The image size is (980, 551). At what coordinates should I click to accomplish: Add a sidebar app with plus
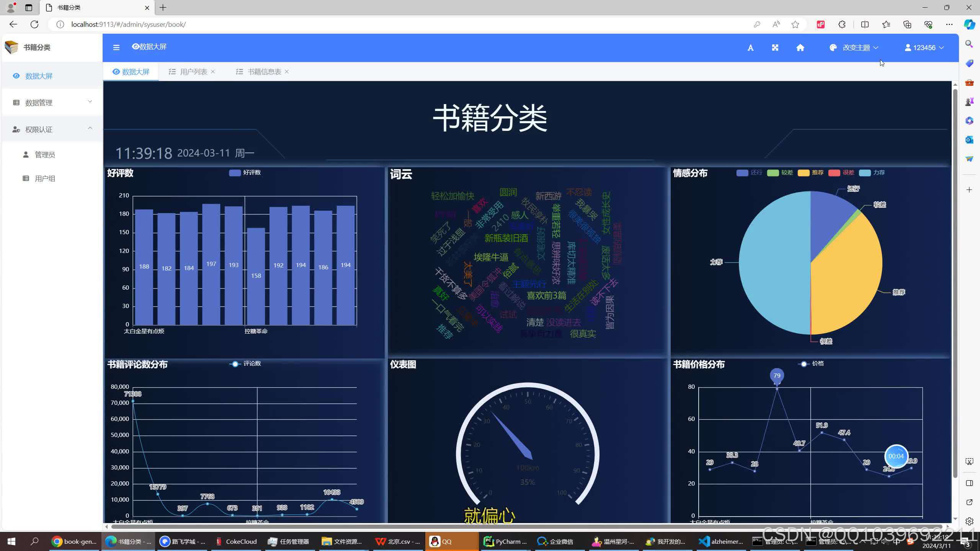click(x=969, y=190)
